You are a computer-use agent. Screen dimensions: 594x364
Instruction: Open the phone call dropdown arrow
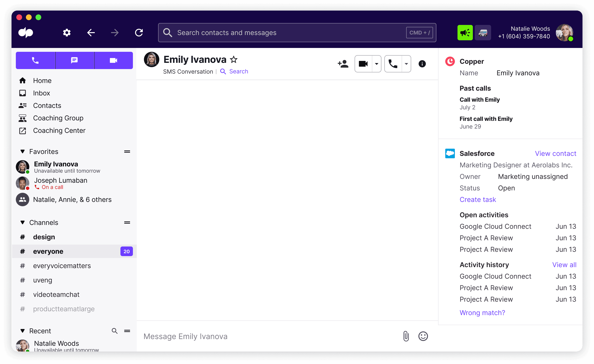pyautogui.click(x=406, y=64)
